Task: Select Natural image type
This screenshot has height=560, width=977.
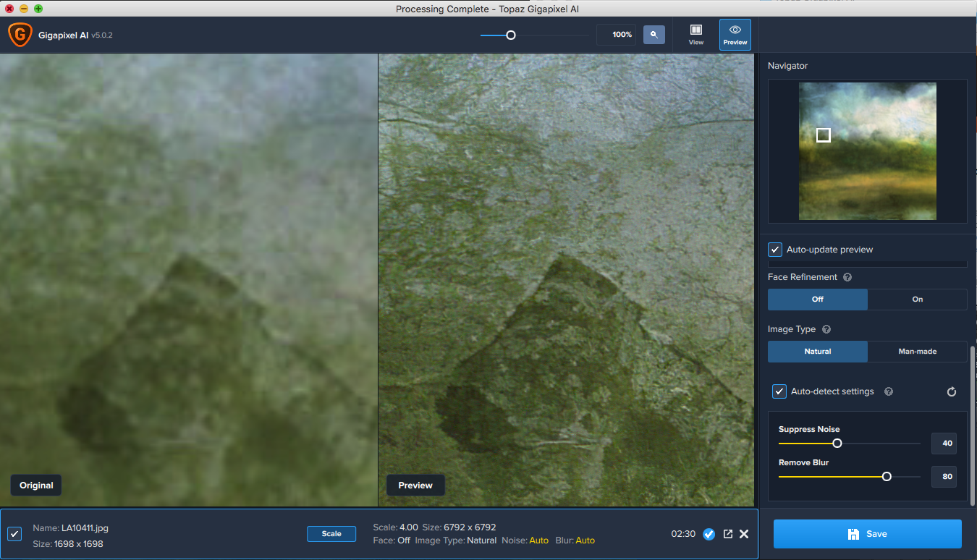Action: click(x=818, y=351)
